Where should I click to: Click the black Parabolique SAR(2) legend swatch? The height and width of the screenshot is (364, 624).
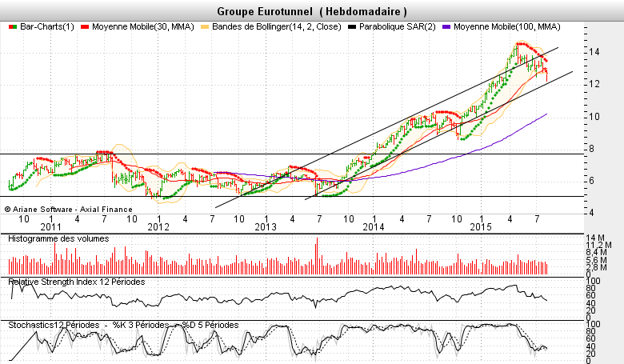(352, 26)
